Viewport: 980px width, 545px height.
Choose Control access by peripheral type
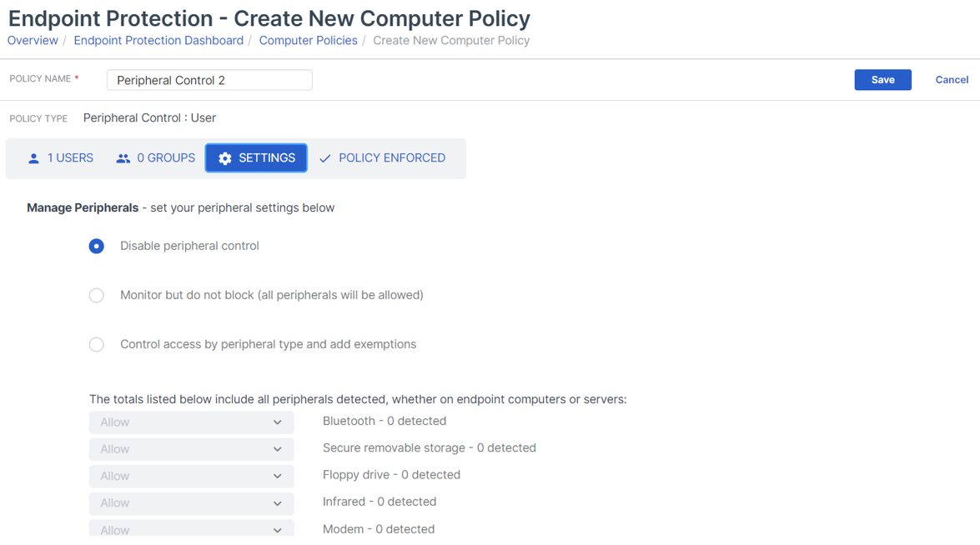97,344
